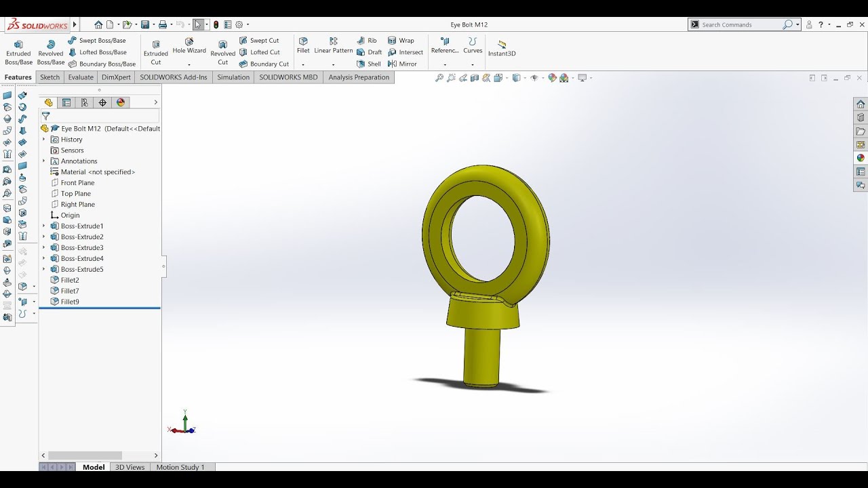Open the Hole Wizard tool

[189, 45]
